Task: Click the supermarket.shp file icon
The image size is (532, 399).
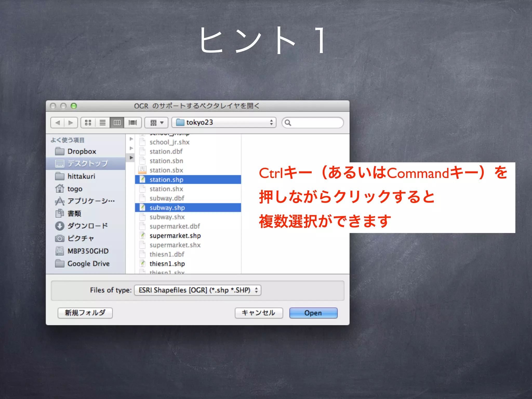Action: click(x=142, y=235)
